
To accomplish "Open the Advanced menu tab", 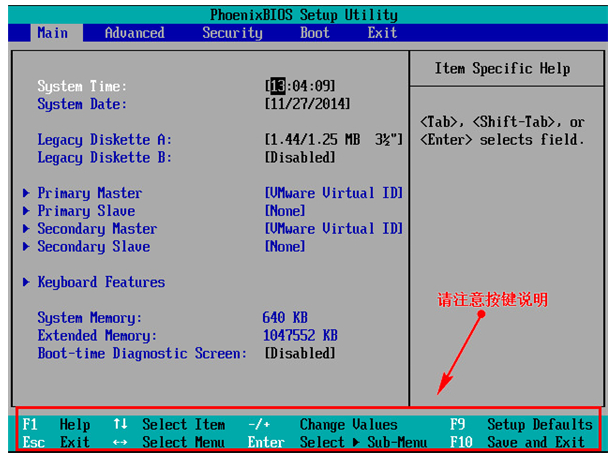I will [134, 33].
